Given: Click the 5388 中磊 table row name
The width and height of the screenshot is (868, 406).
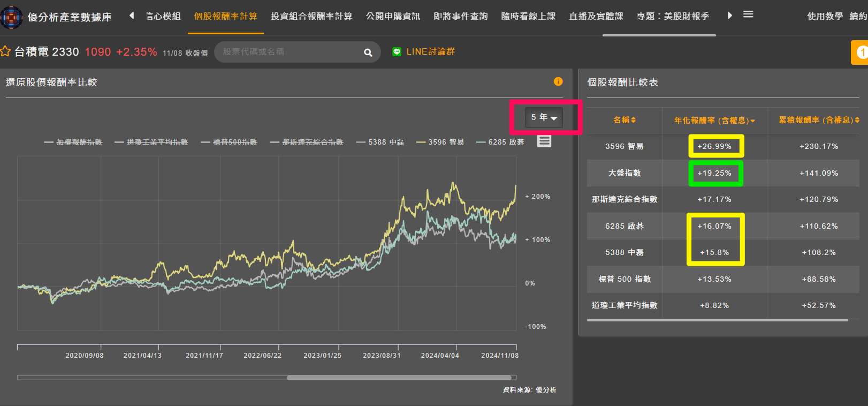Looking at the screenshot, I should point(625,252).
